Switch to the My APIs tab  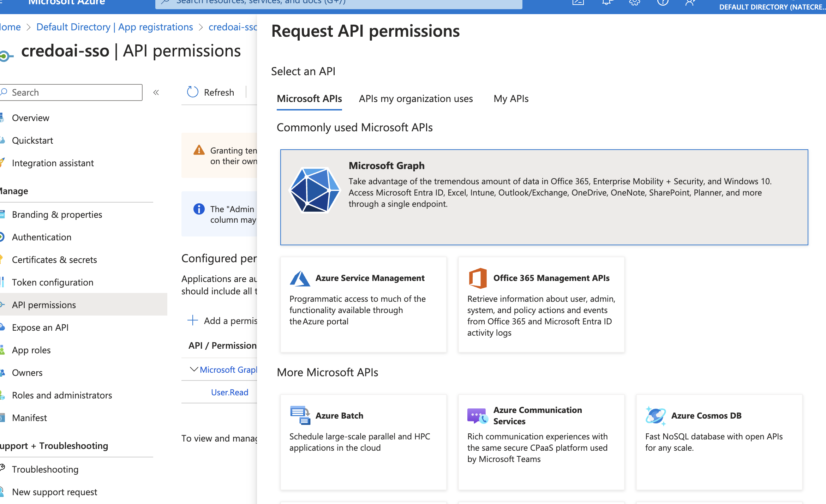(511, 99)
